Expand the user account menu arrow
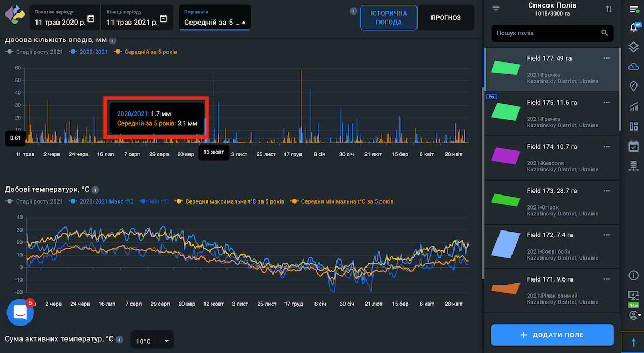Viewport: 644px width, 353px height. [x=639, y=315]
